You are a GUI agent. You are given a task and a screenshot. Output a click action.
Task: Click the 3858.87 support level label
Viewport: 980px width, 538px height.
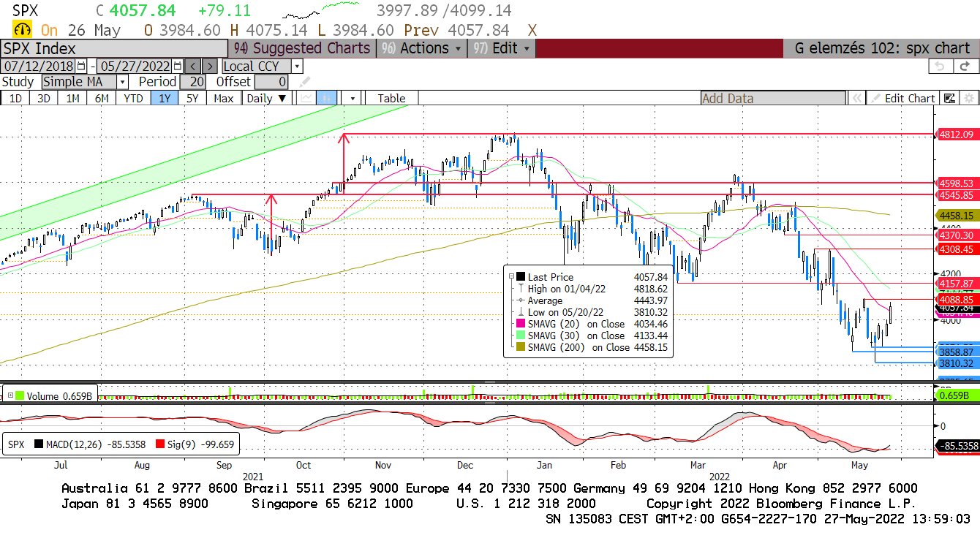pyautogui.click(x=957, y=352)
